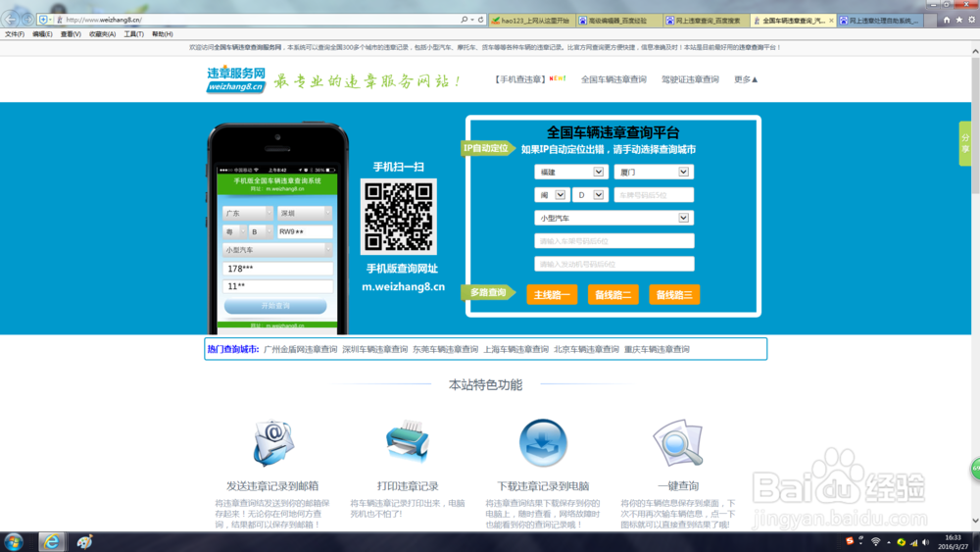The width and height of the screenshot is (980, 552).
Task: Refresh the page with the reload icon
Action: pos(480,20)
